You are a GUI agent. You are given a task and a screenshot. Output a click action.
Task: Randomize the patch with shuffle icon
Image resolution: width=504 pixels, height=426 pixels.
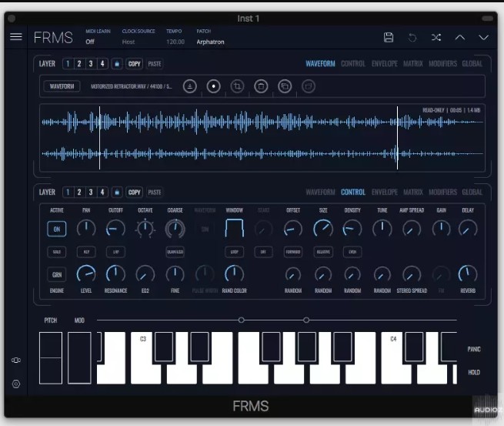coord(436,37)
